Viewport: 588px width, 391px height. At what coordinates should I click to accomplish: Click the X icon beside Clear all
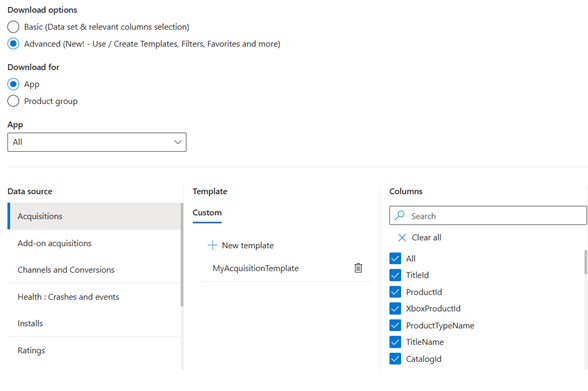pos(402,238)
